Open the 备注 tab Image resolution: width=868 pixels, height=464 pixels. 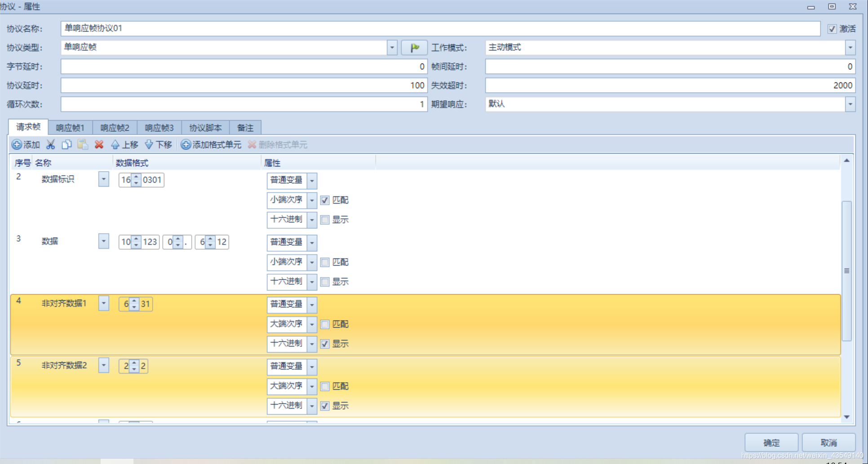point(245,128)
